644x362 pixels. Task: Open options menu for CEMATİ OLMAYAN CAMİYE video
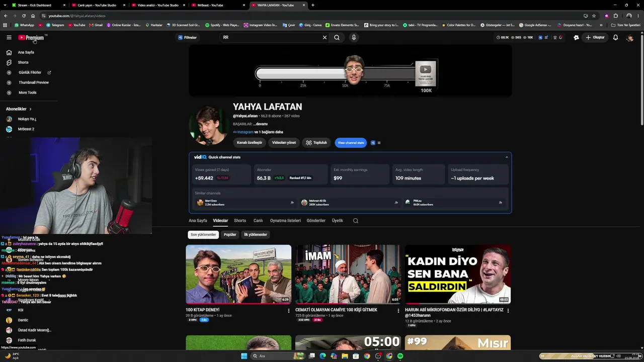tap(398, 311)
